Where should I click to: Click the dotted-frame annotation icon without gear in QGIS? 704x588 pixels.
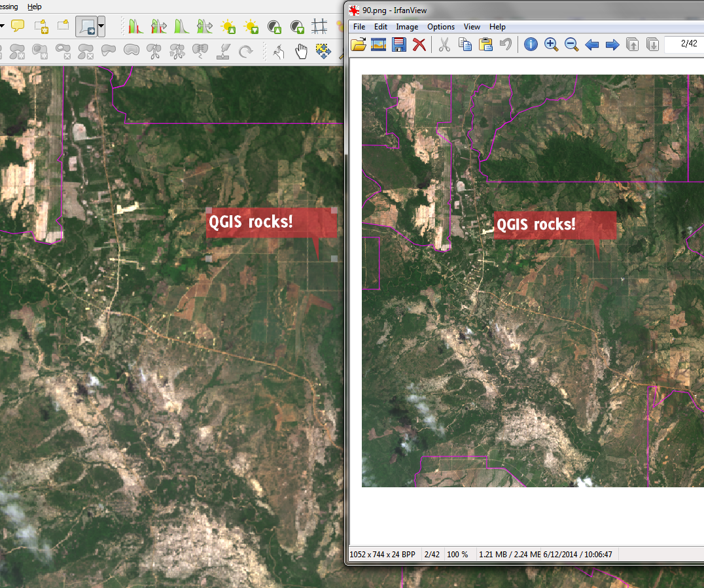[63, 26]
